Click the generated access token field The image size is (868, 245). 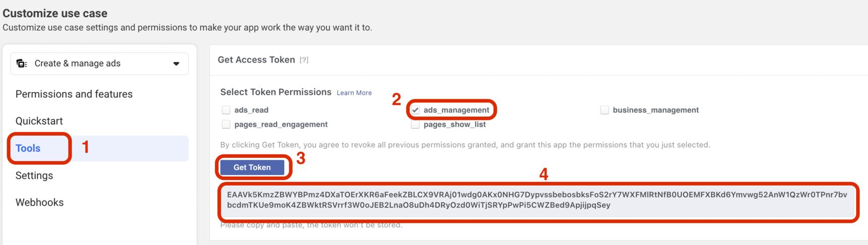click(x=538, y=200)
